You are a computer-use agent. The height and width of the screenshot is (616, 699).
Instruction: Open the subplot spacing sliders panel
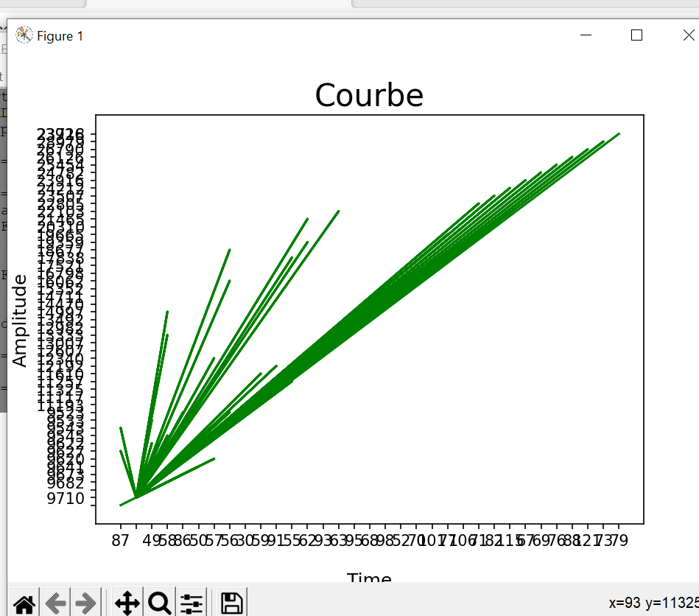click(x=191, y=603)
